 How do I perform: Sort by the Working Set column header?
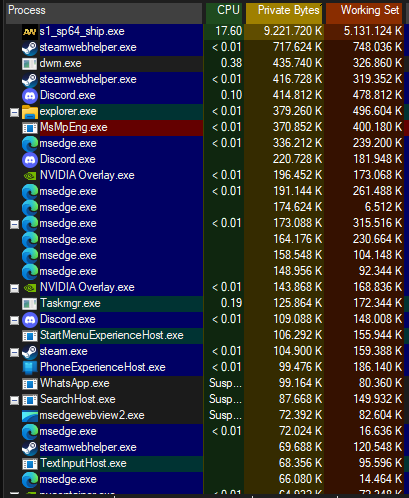tap(364, 13)
